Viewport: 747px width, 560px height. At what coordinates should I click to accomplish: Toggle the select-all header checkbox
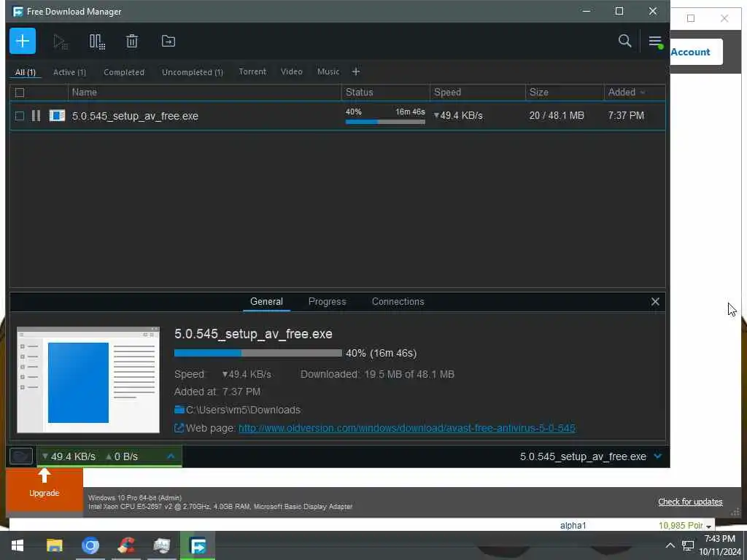coord(20,93)
